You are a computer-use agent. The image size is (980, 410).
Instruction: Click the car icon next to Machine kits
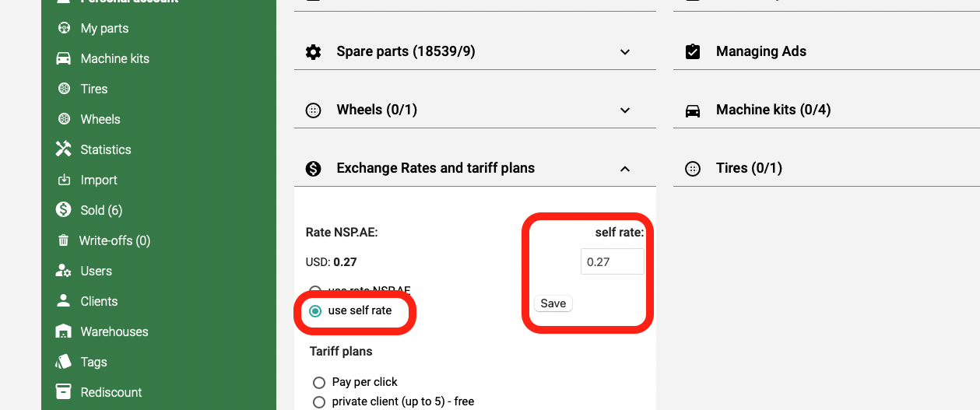[64, 58]
